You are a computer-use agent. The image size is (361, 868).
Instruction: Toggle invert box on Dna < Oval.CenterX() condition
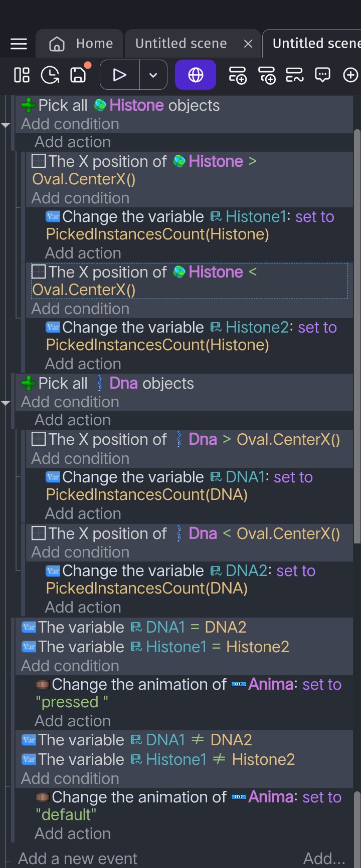[38, 533]
